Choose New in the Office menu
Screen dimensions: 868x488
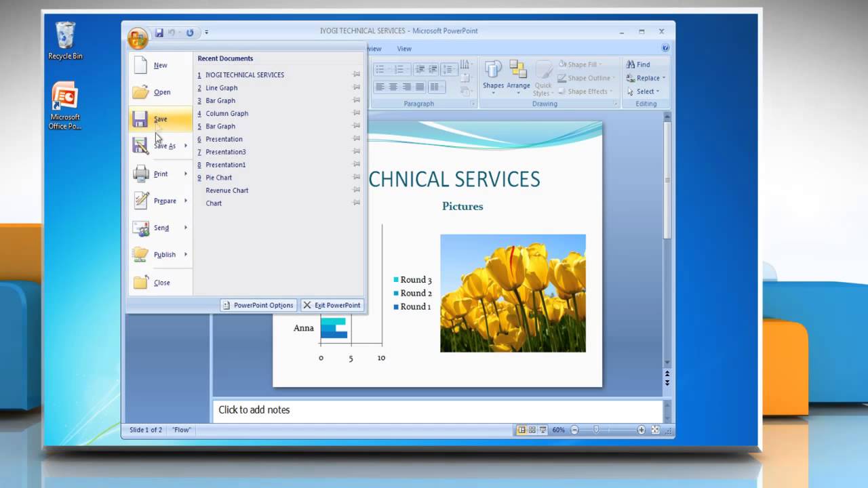pyautogui.click(x=160, y=65)
